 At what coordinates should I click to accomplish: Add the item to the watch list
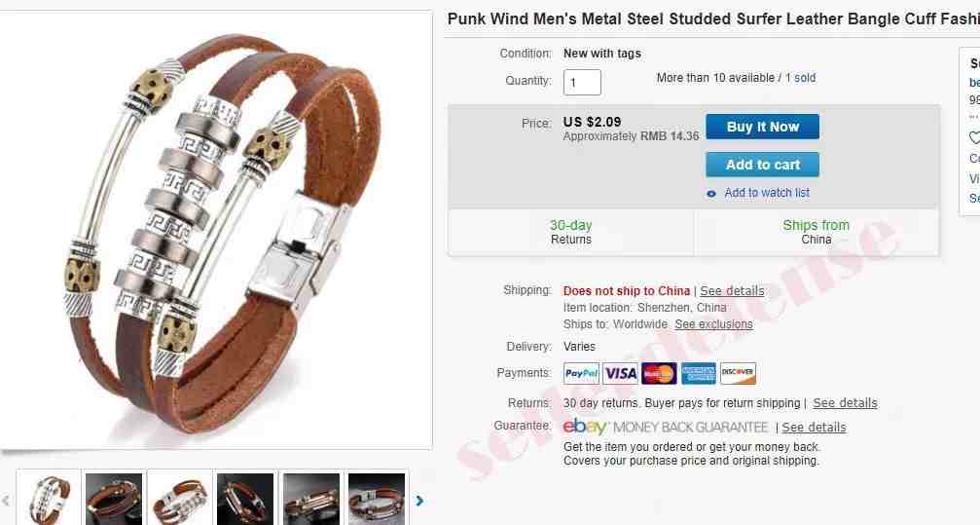[x=767, y=193]
